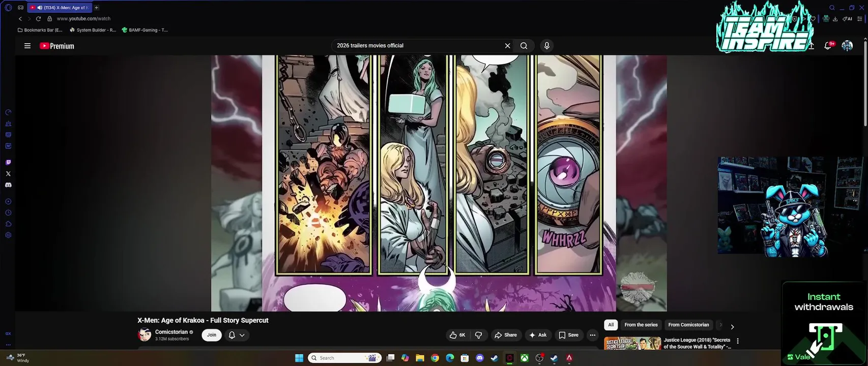Go to YouTube Premium home logo
This screenshot has width=868, height=366.
(x=57, y=46)
